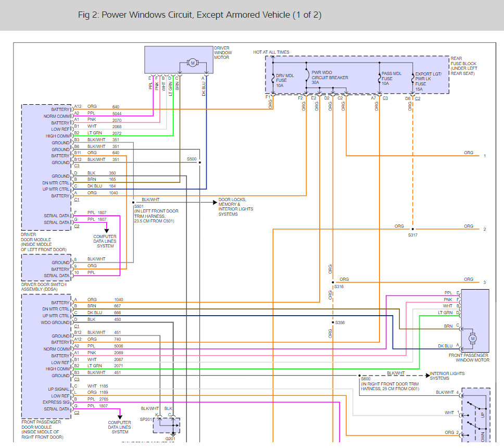Click circuit number '740' on the ORG wire

pos(117,339)
